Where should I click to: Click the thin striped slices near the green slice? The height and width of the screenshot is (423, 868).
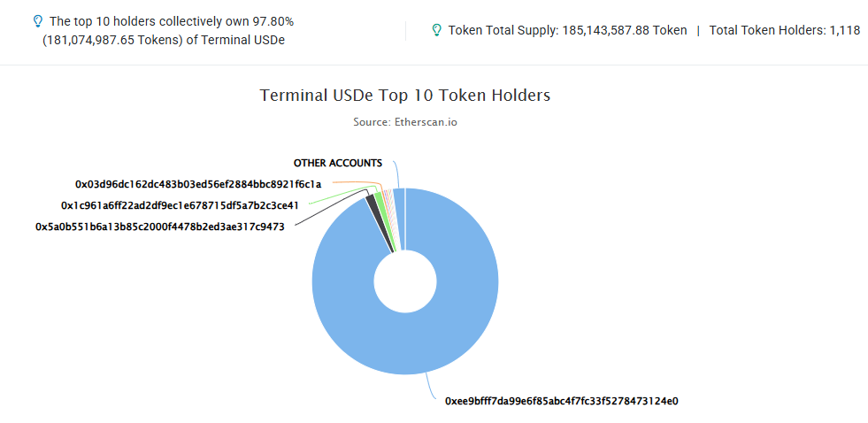(x=388, y=204)
